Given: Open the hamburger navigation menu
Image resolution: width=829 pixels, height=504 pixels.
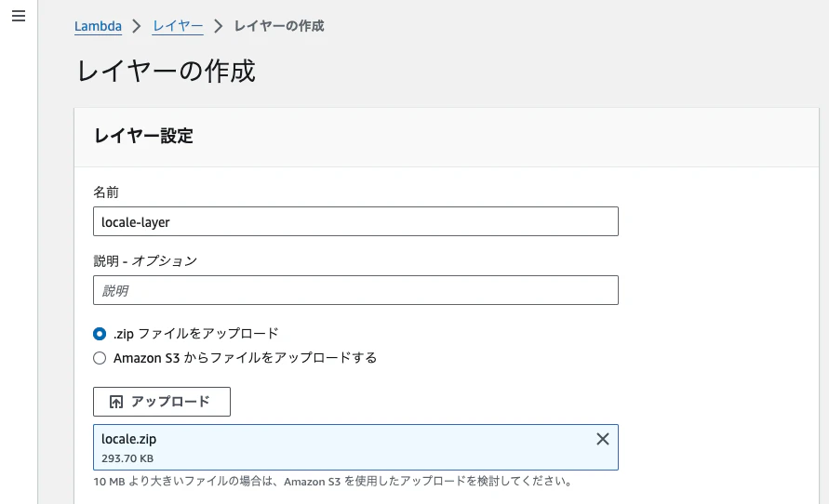Looking at the screenshot, I should coord(19,16).
